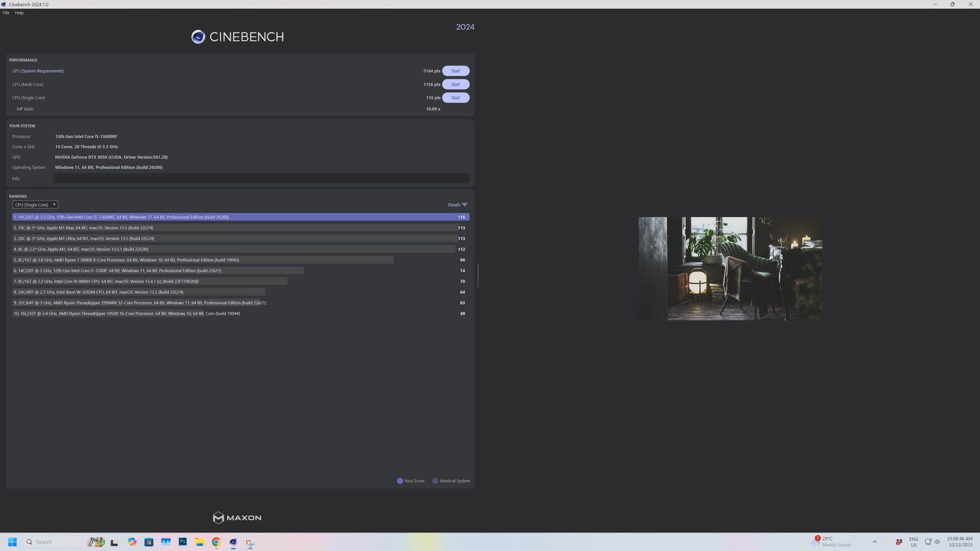This screenshot has width=980, height=551.
Task: Click the Cinebench taskbar icon
Action: 233,542
